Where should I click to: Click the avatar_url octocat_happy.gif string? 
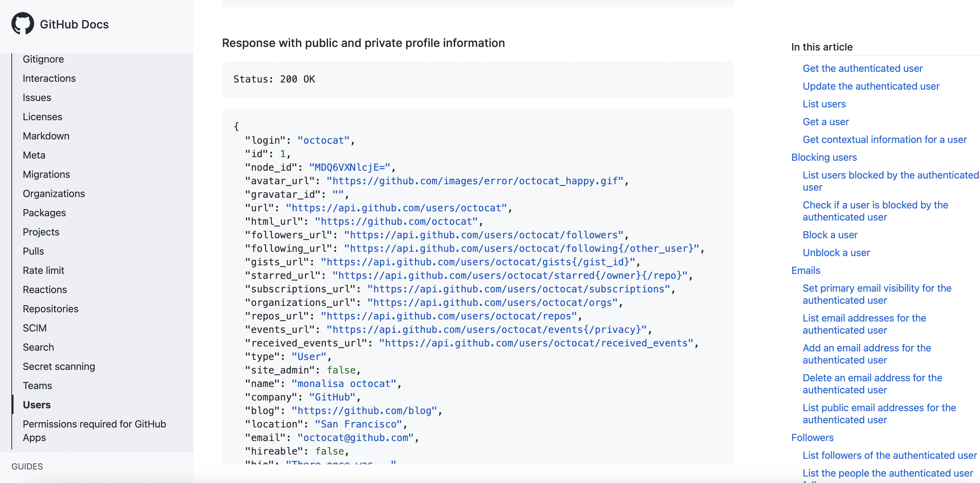pyautogui.click(x=475, y=181)
